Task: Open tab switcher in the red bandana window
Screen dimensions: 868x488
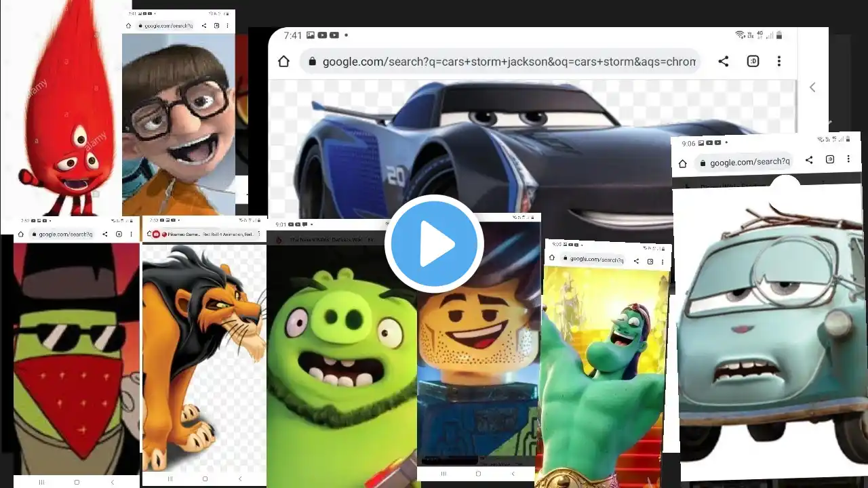Action: [119, 235]
